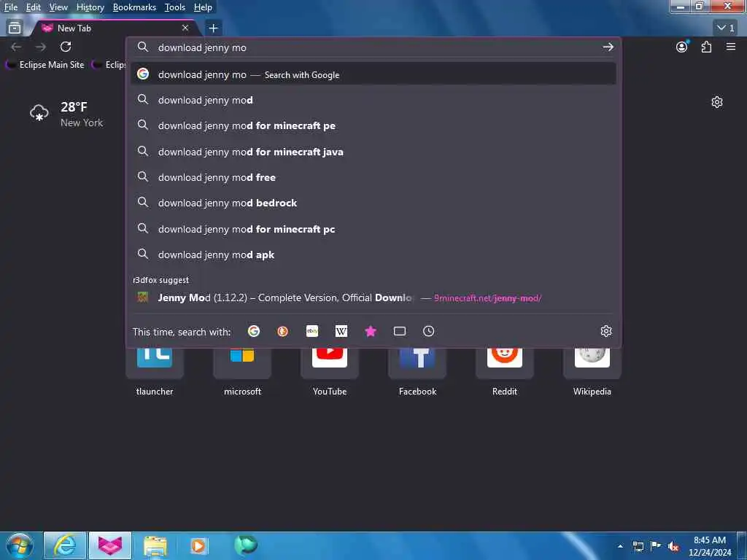This screenshot has width=747, height=560.
Task: Show hidden system tray icons
Action: [620, 546]
